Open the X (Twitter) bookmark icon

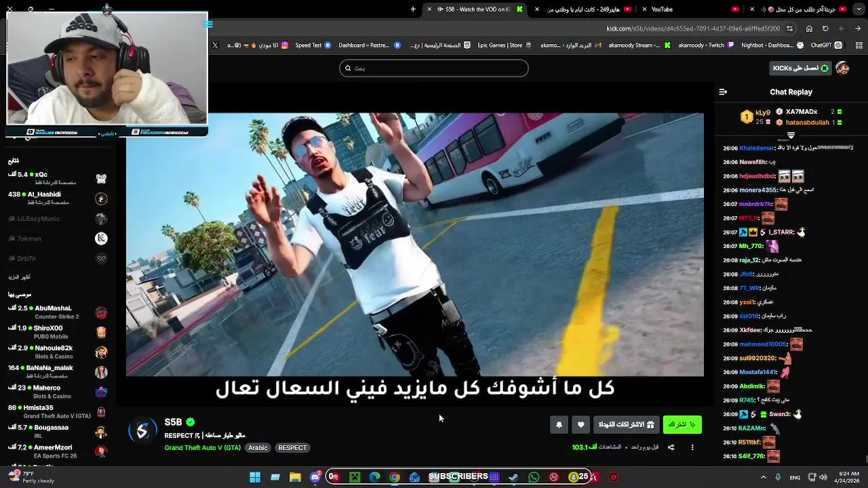215,45
